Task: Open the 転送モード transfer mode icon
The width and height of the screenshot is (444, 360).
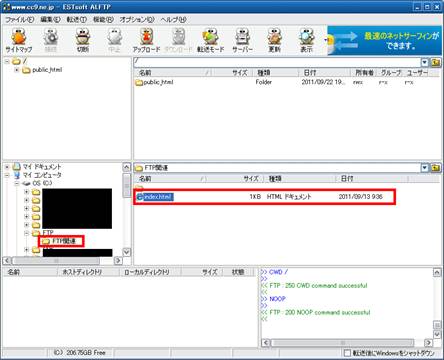Action: point(211,40)
